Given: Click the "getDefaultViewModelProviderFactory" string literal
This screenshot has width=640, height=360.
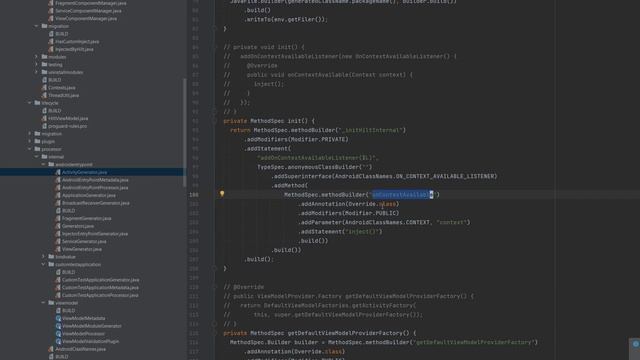Looking at the screenshot, I should pyautogui.click(x=474, y=342).
